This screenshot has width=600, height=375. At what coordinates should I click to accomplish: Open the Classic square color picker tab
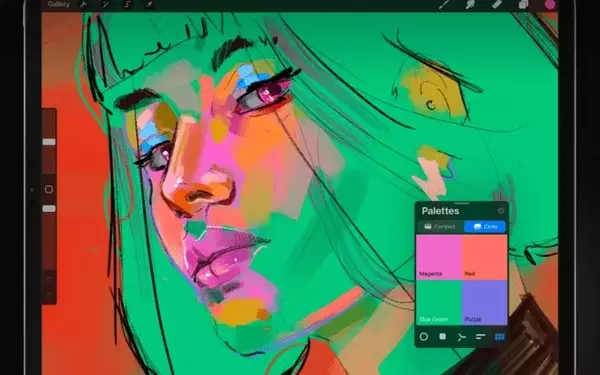point(443,336)
